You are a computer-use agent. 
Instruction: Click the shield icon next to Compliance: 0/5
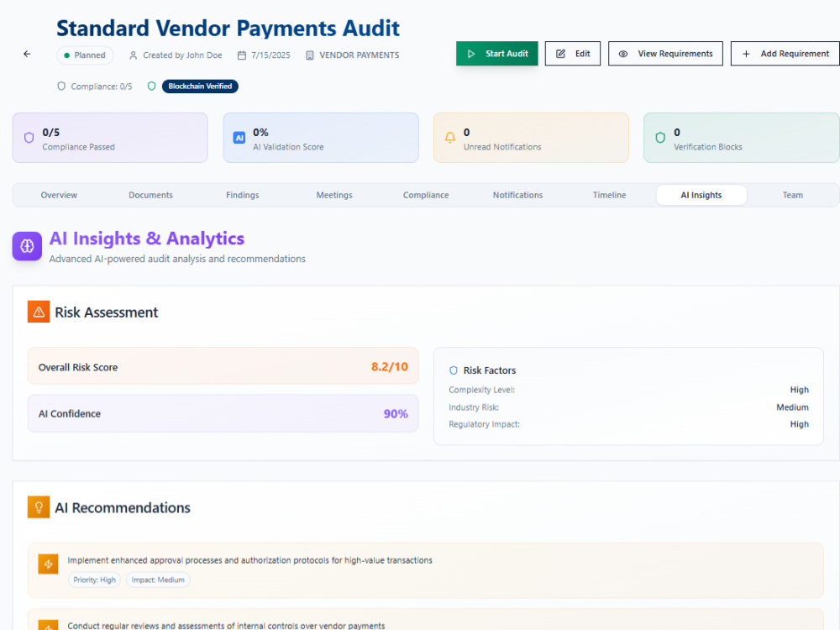pyautogui.click(x=61, y=87)
